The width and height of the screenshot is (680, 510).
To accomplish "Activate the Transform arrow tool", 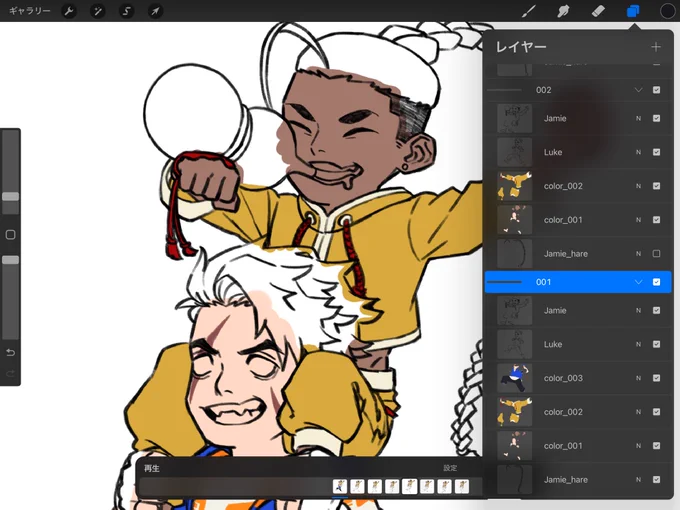I will point(155,11).
